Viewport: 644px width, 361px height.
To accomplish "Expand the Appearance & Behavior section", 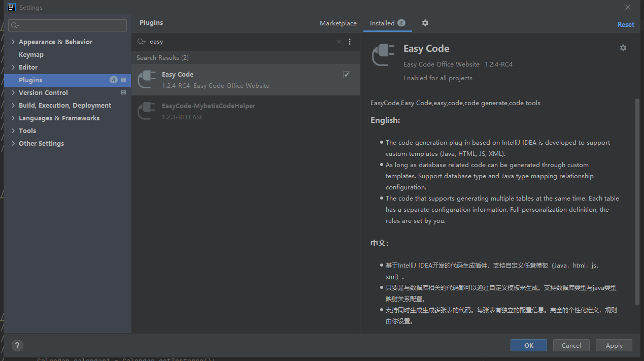I will [13, 42].
